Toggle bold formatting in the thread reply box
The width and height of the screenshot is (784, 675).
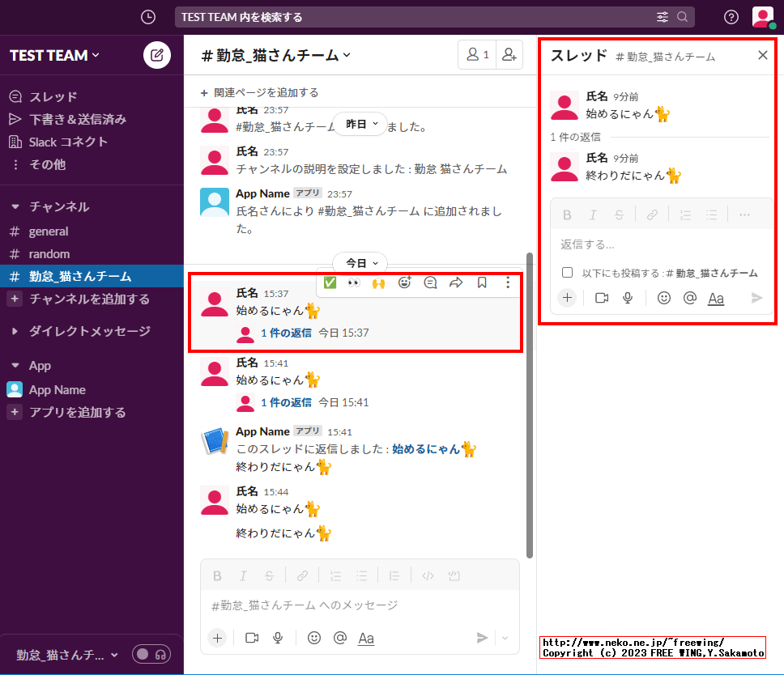coord(567,214)
